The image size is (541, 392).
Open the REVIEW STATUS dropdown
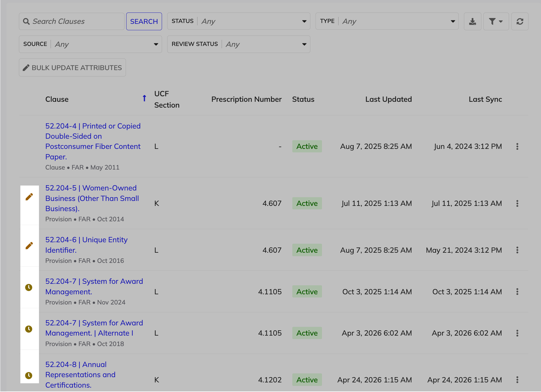[x=239, y=44]
